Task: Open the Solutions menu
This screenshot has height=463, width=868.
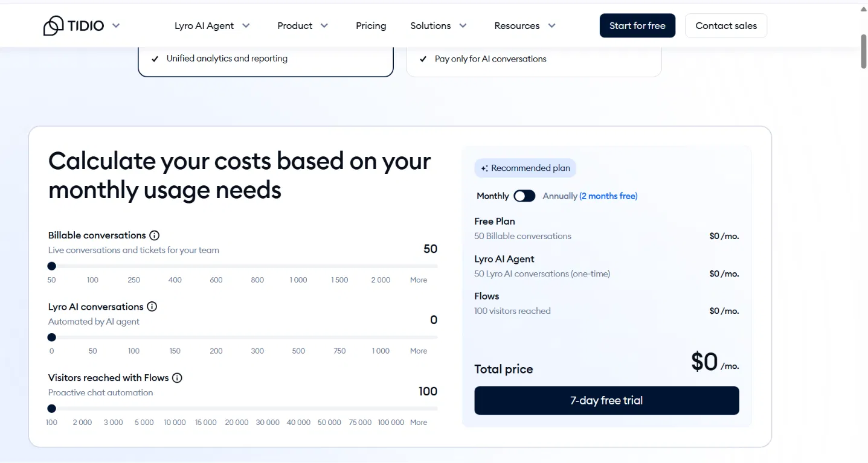Action: click(x=431, y=25)
